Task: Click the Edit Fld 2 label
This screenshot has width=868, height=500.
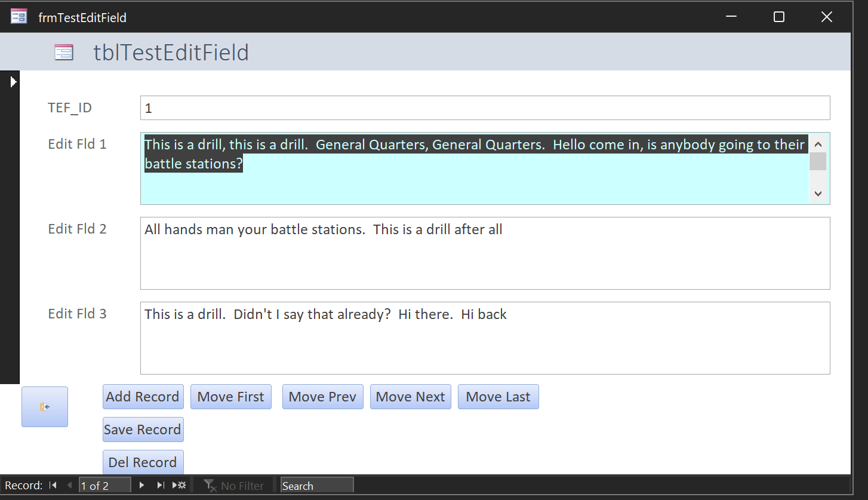Action: 78,229
